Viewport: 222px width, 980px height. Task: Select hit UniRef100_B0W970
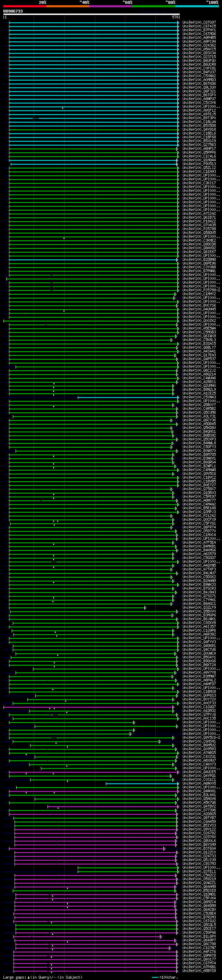(x=199, y=451)
